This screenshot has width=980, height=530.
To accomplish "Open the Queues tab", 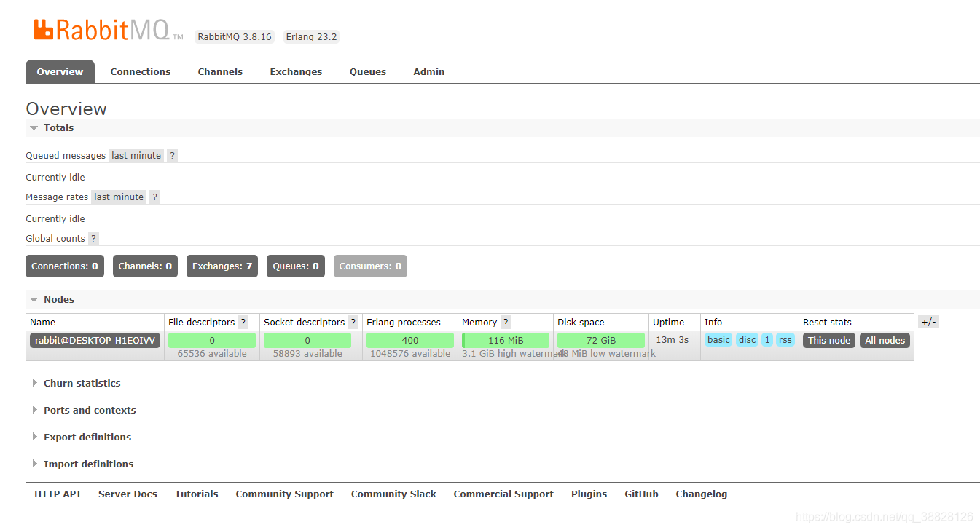I will (368, 71).
